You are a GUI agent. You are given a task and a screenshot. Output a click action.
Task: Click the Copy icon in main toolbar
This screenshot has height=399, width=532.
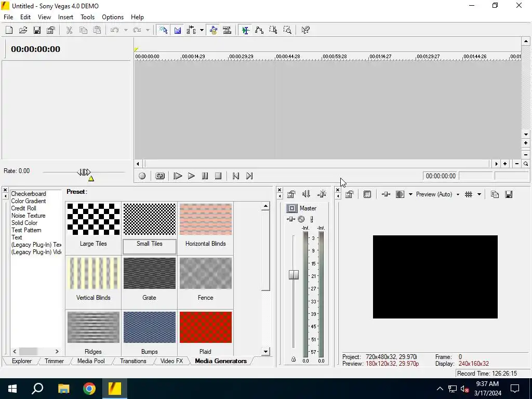83,30
